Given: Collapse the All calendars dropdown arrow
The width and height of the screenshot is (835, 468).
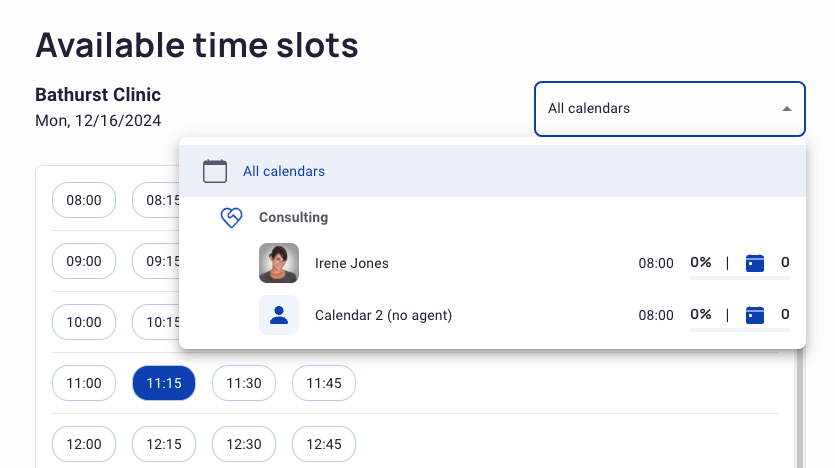Looking at the screenshot, I should pos(787,109).
